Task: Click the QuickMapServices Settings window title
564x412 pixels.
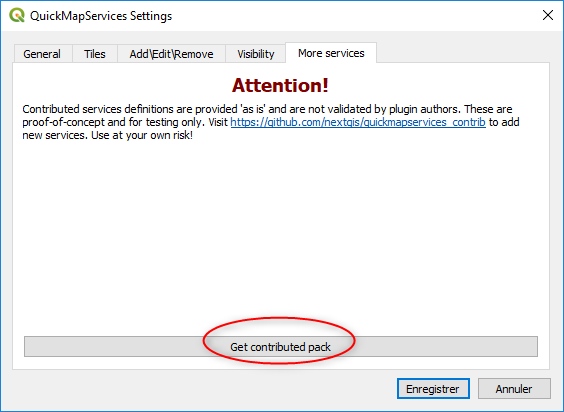Action: [x=101, y=16]
